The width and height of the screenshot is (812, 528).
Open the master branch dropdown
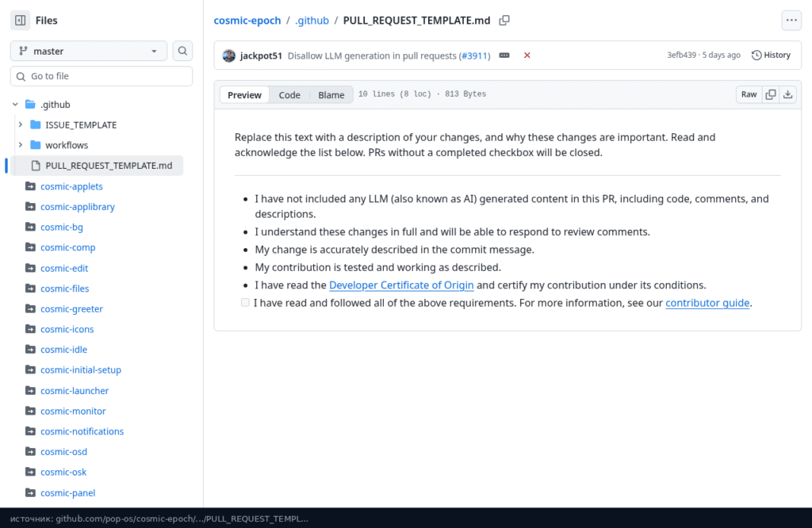89,51
